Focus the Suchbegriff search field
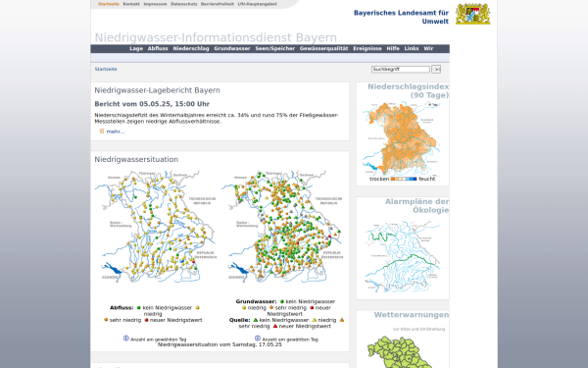 click(401, 69)
